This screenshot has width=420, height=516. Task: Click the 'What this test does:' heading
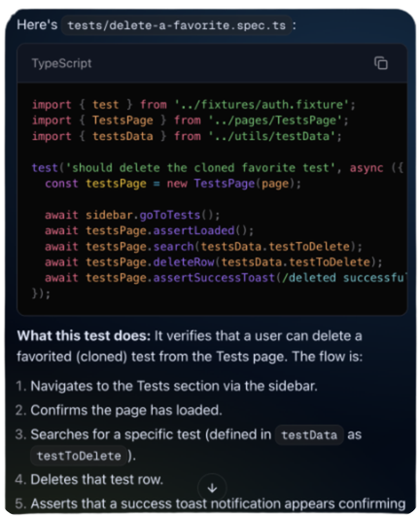tap(84, 336)
